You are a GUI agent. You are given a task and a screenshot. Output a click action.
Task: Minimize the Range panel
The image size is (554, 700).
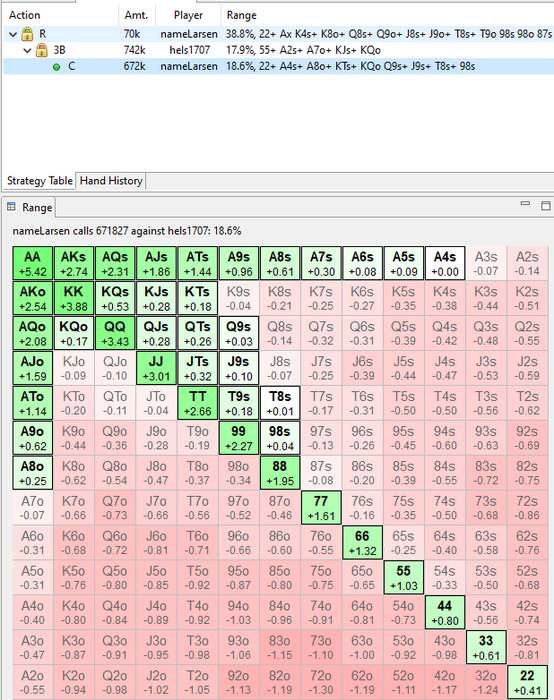[x=525, y=204]
